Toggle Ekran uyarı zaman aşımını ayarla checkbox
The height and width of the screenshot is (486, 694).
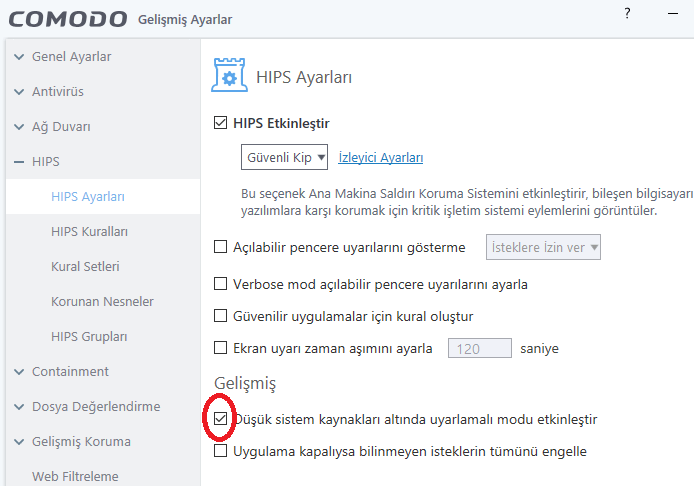222,349
